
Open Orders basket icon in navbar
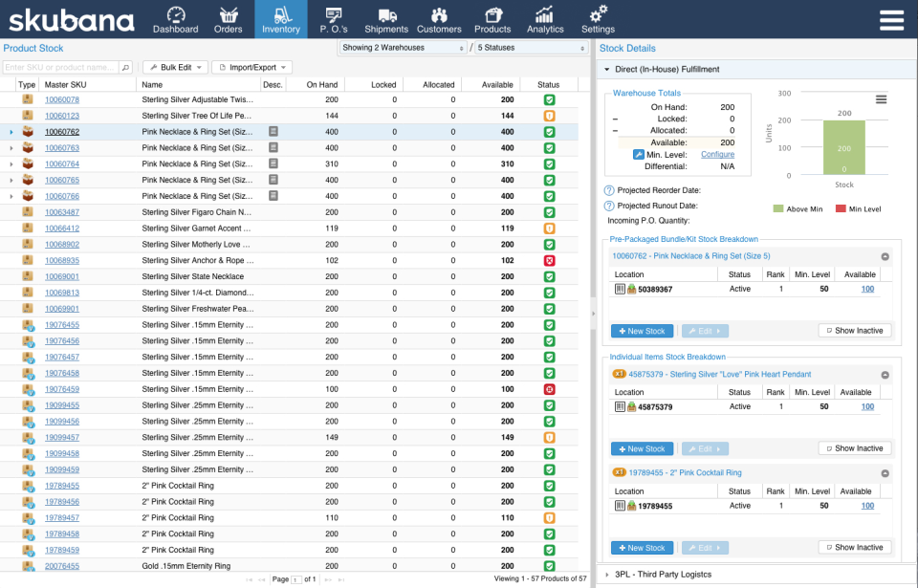pos(229,14)
